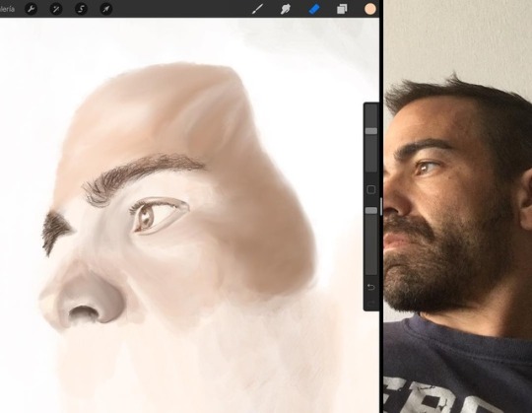Activate the Selection S tool
This screenshot has width=532, height=413.
(x=81, y=9)
